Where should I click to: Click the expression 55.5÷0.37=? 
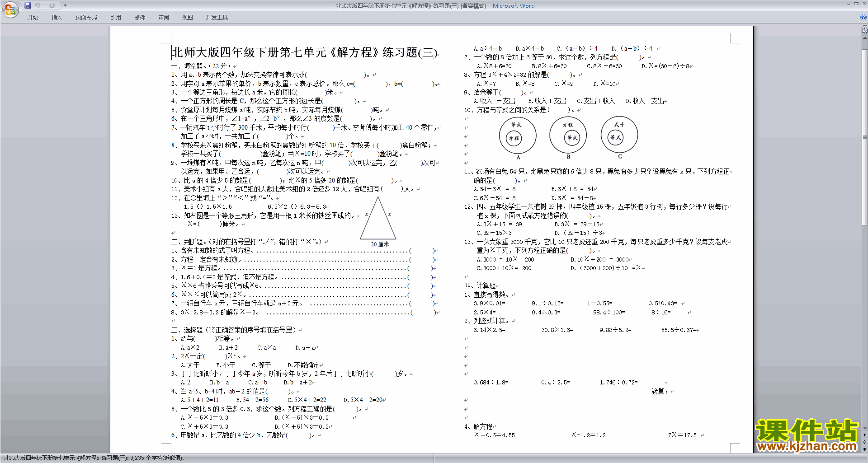pyautogui.click(x=679, y=330)
